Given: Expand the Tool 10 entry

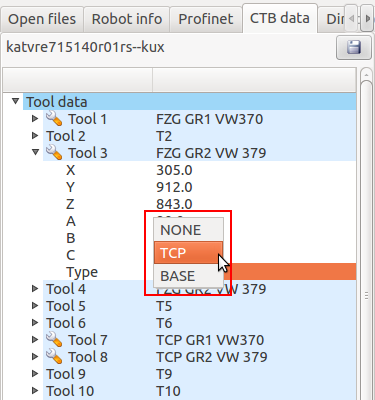Looking at the screenshot, I should point(35,390).
